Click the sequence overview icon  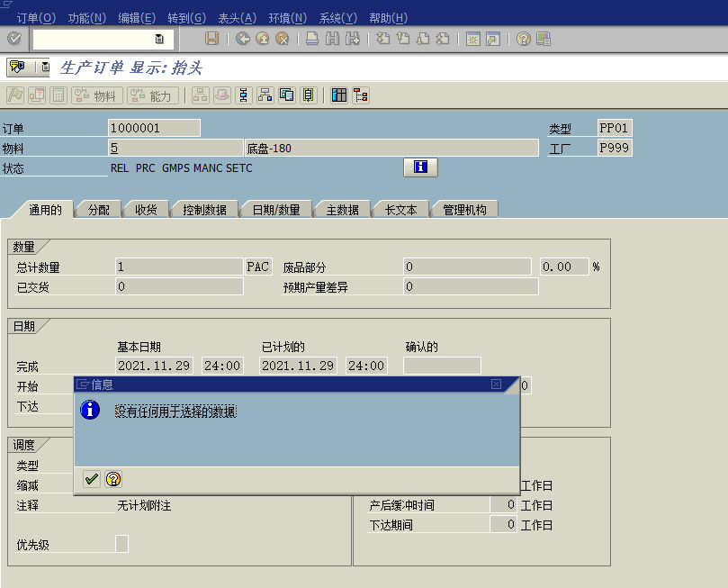(x=309, y=95)
